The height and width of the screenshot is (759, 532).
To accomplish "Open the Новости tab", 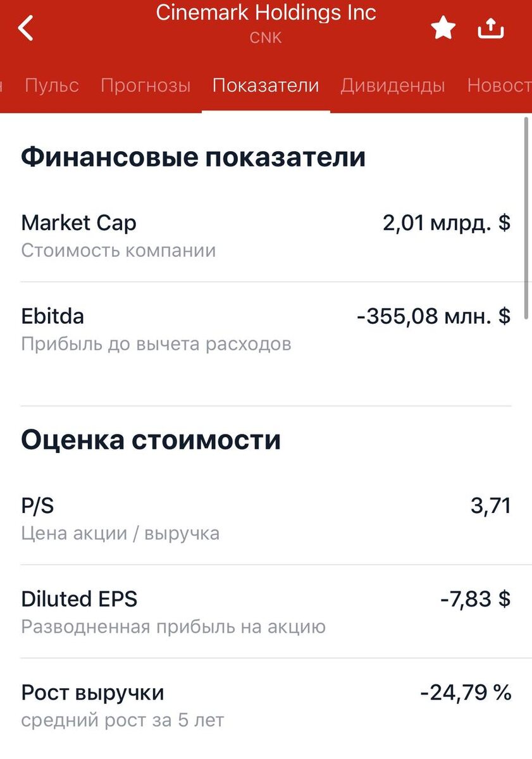I will (499, 85).
